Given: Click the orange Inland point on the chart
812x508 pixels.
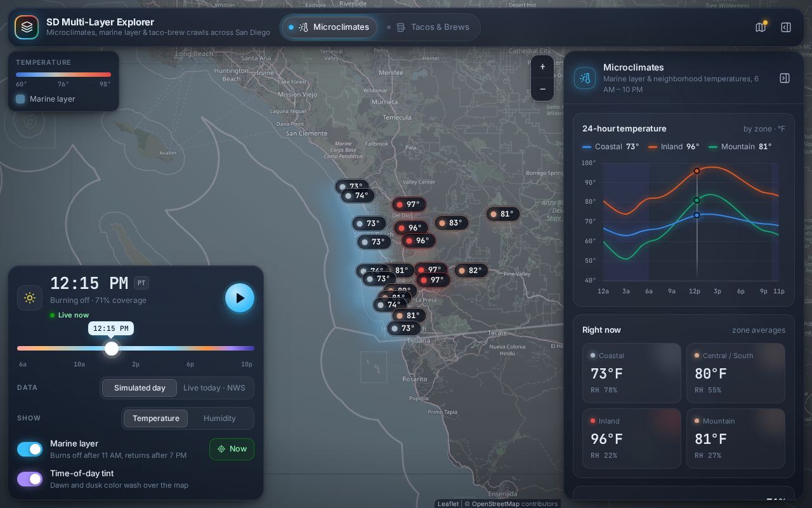Looking at the screenshot, I should pyautogui.click(x=697, y=171).
